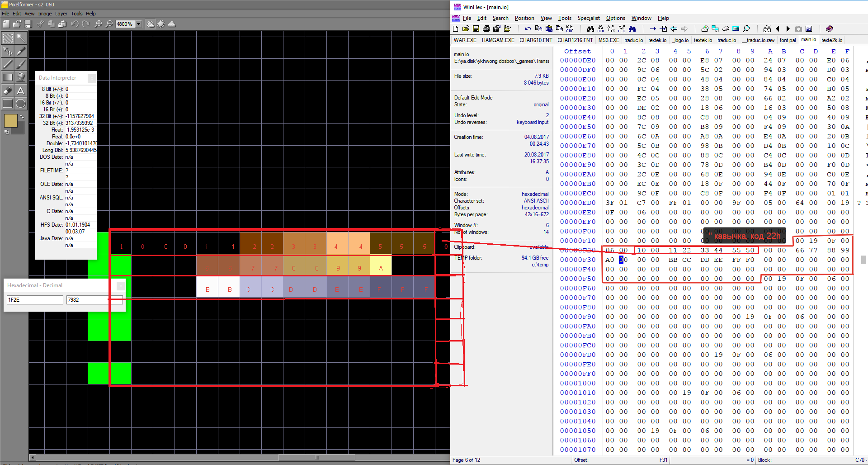Screen dimensions: 868x465
Task: Click WinHex Save floppy icon
Action: pyautogui.click(x=476, y=28)
